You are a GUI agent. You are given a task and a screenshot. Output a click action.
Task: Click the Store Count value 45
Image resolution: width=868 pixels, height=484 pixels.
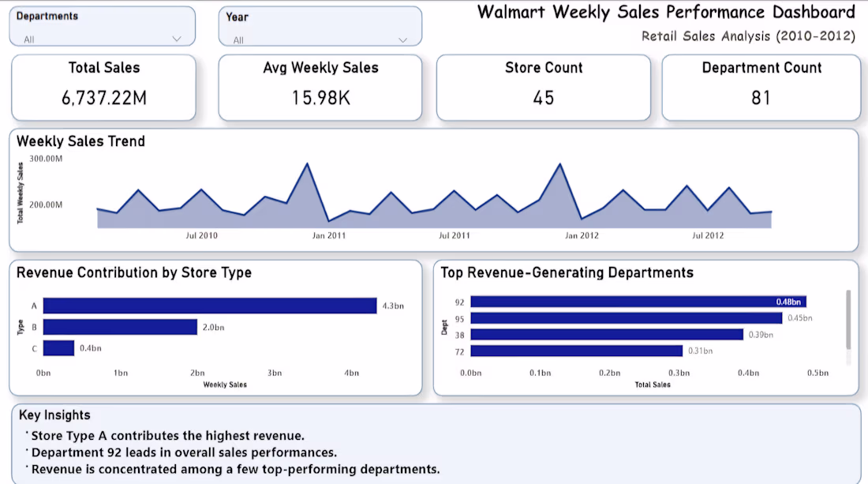pyautogui.click(x=543, y=98)
